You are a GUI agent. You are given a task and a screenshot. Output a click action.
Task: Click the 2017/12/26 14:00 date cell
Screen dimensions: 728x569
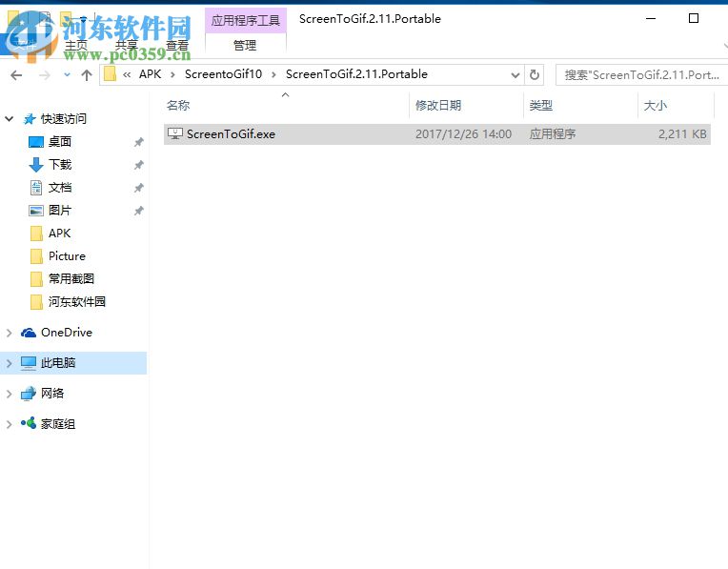tap(463, 134)
